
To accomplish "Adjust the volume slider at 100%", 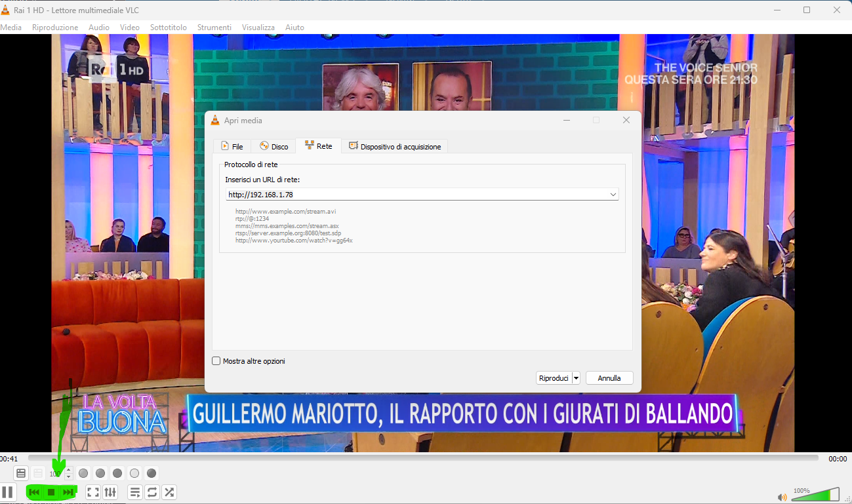I will 815,495.
